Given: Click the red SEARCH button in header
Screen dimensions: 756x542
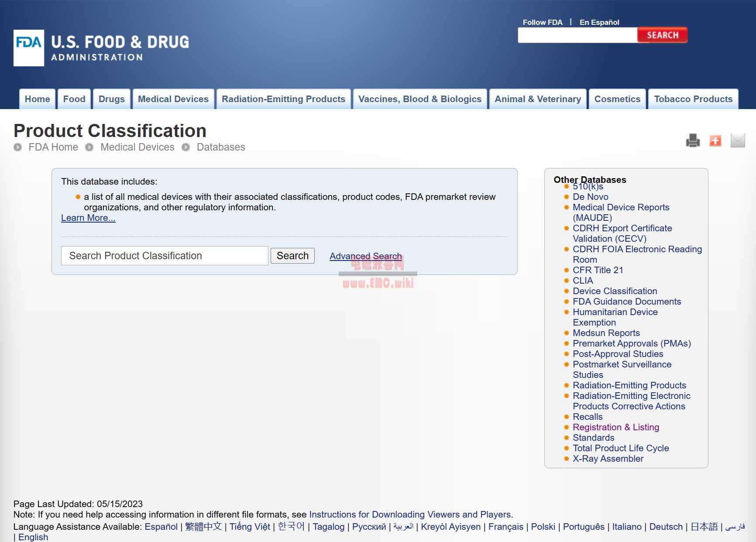Looking at the screenshot, I should point(662,35).
